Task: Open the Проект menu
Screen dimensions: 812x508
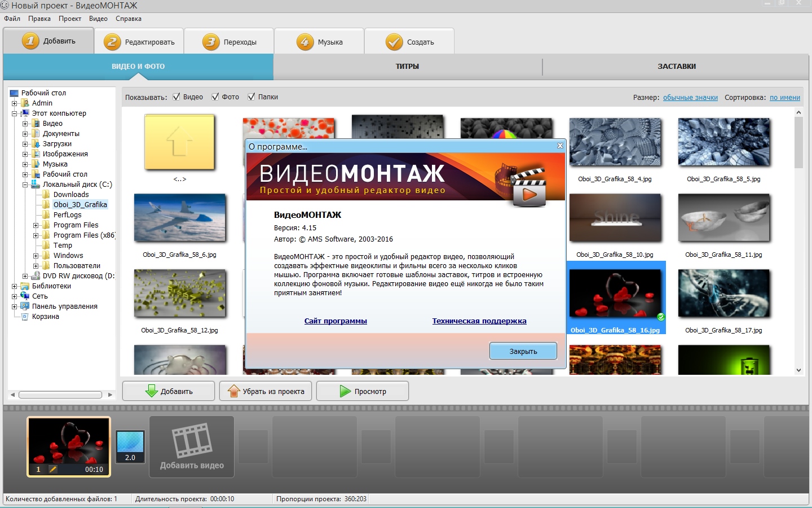Action: [x=70, y=19]
